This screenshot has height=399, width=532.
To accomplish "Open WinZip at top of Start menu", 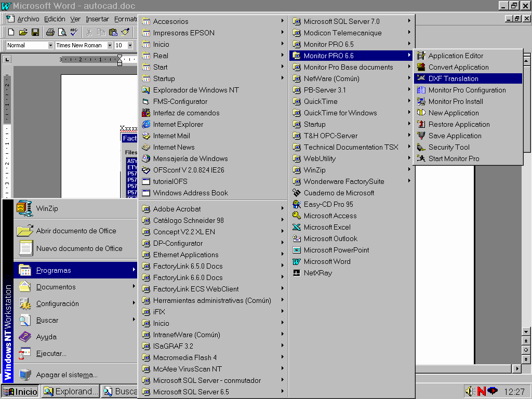I will click(x=76, y=208).
